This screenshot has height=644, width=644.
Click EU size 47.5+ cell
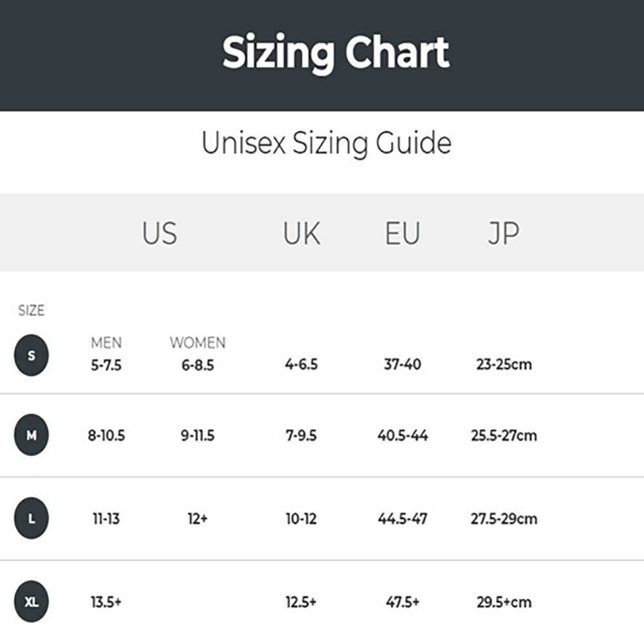[402, 603]
